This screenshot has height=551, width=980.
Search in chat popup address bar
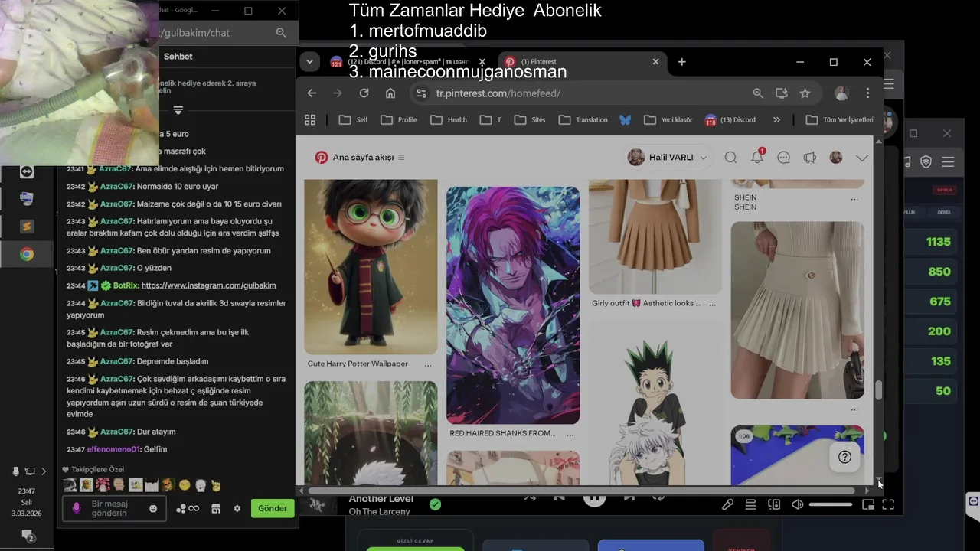point(281,33)
